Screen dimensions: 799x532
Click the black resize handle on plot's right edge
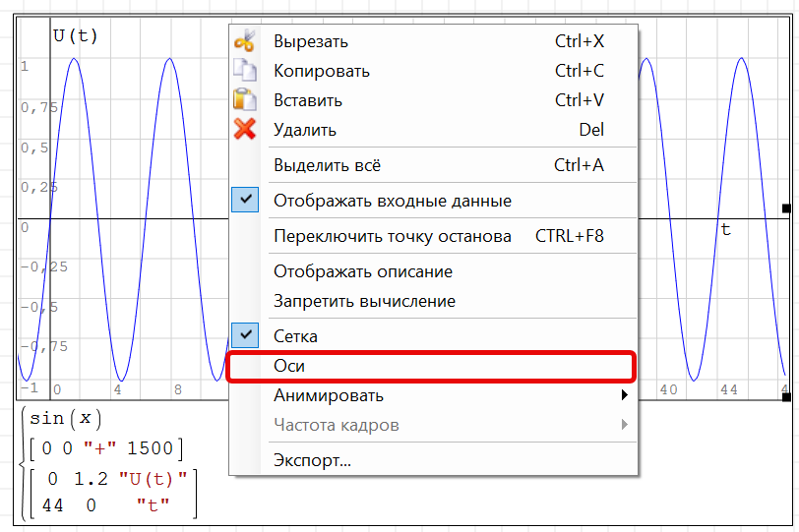(785, 208)
